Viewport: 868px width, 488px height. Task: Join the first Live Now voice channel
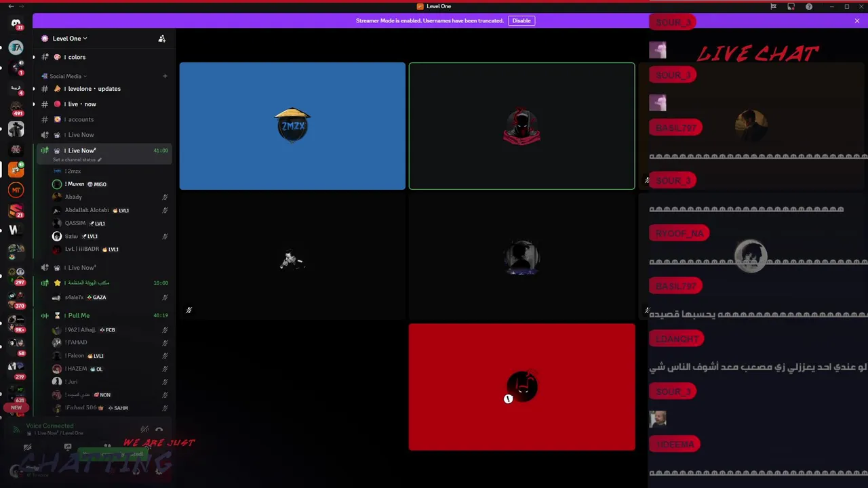pyautogui.click(x=104, y=135)
